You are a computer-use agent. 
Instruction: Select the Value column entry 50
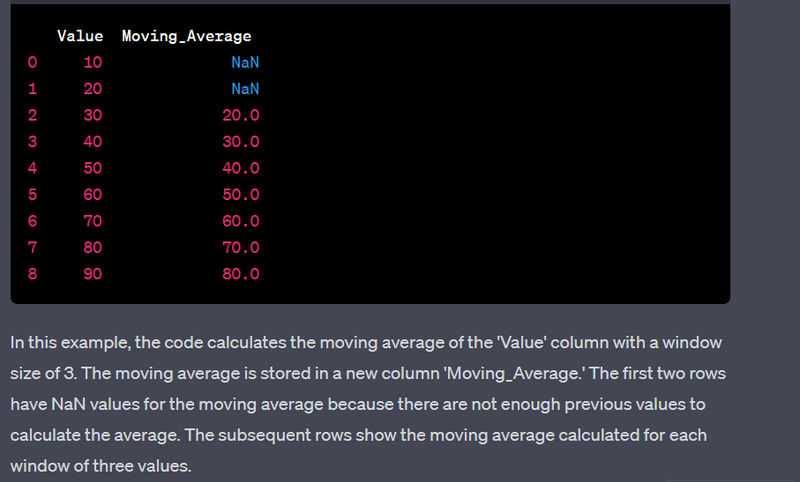[92, 168]
